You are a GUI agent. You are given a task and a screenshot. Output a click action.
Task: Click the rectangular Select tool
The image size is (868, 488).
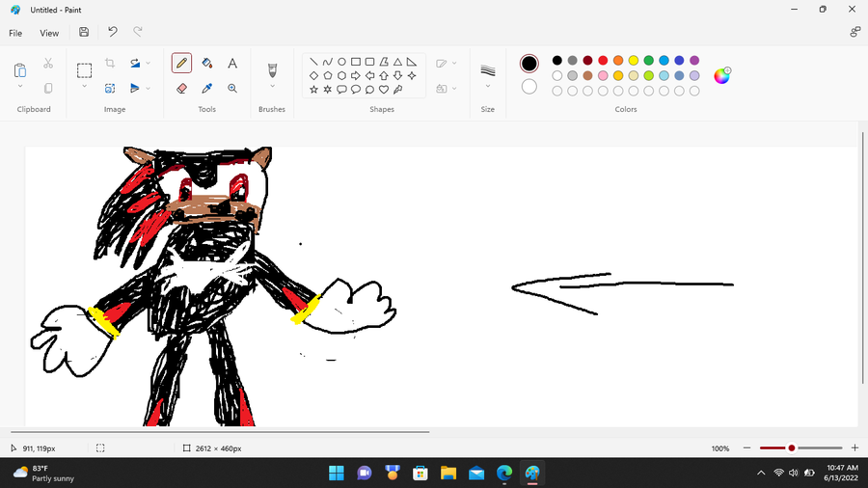pos(84,70)
